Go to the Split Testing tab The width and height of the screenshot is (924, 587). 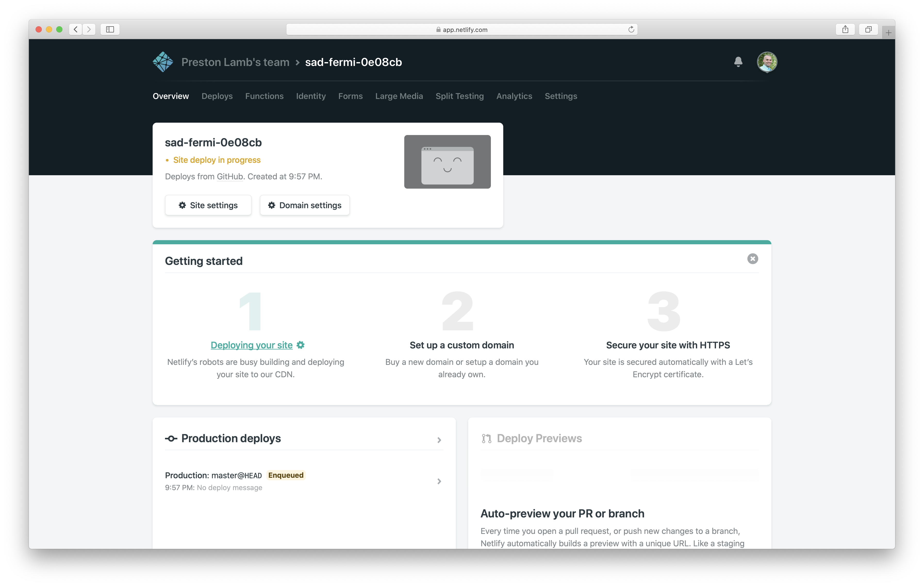pos(459,96)
